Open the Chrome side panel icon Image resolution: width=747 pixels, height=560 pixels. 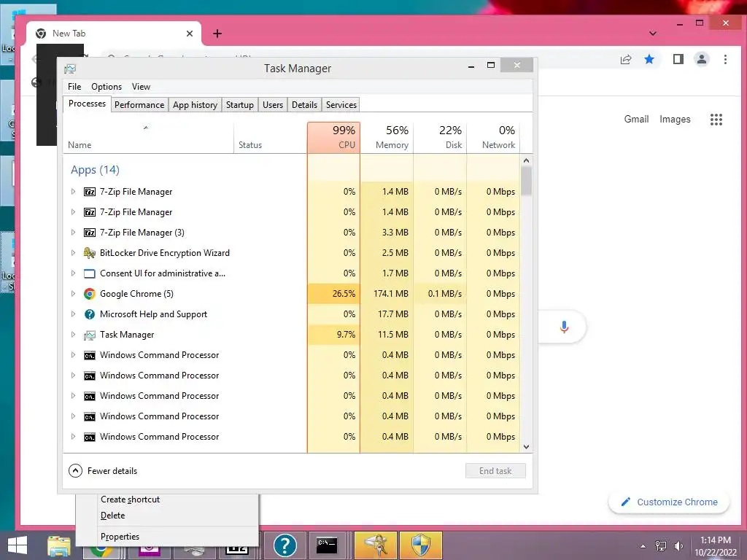pos(678,59)
